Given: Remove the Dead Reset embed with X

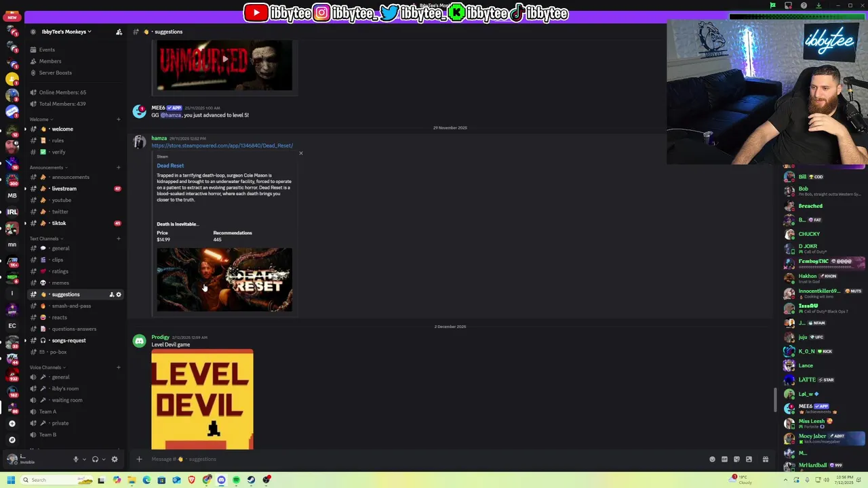Looking at the screenshot, I should pos(301,153).
